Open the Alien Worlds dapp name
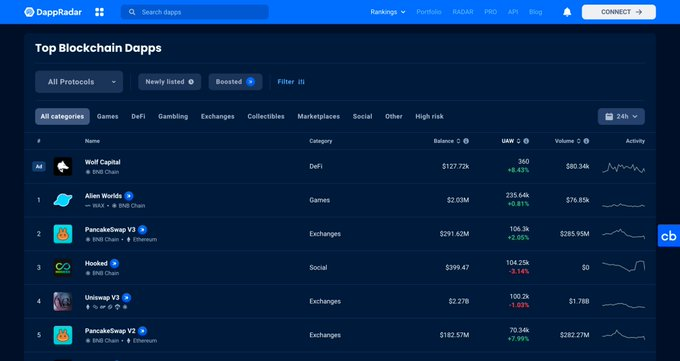 103,196
